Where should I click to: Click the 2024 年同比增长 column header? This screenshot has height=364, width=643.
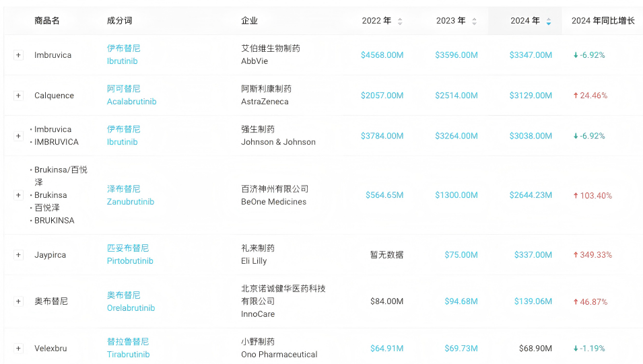point(603,21)
